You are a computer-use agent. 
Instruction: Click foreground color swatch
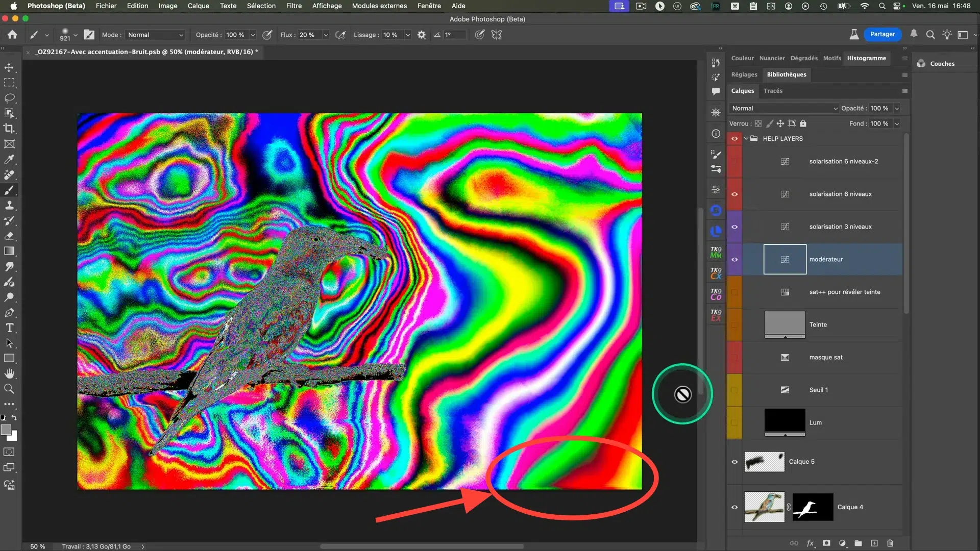click(x=6, y=430)
